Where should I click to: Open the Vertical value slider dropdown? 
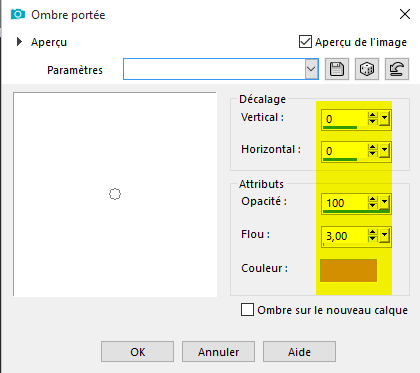click(384, 118)
